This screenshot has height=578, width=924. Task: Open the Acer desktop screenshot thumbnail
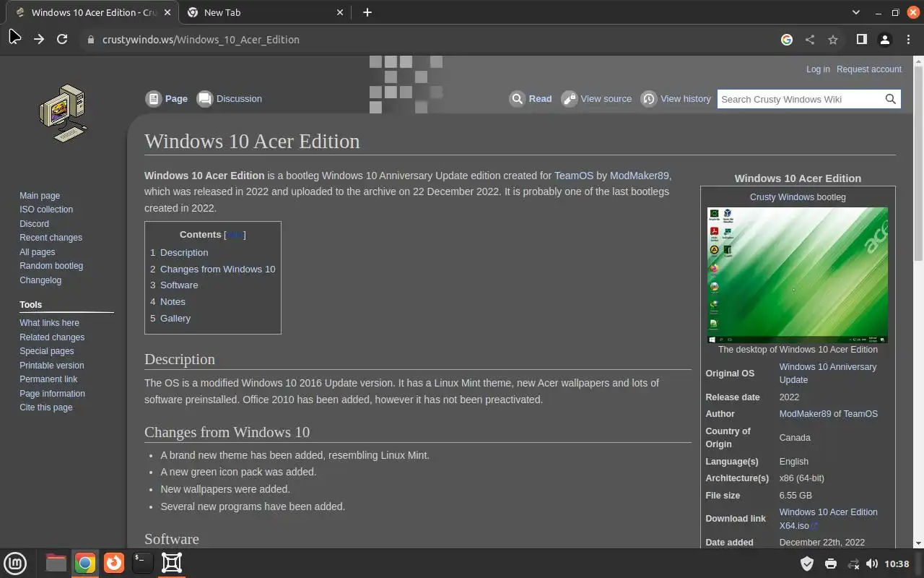pos(798,275)
